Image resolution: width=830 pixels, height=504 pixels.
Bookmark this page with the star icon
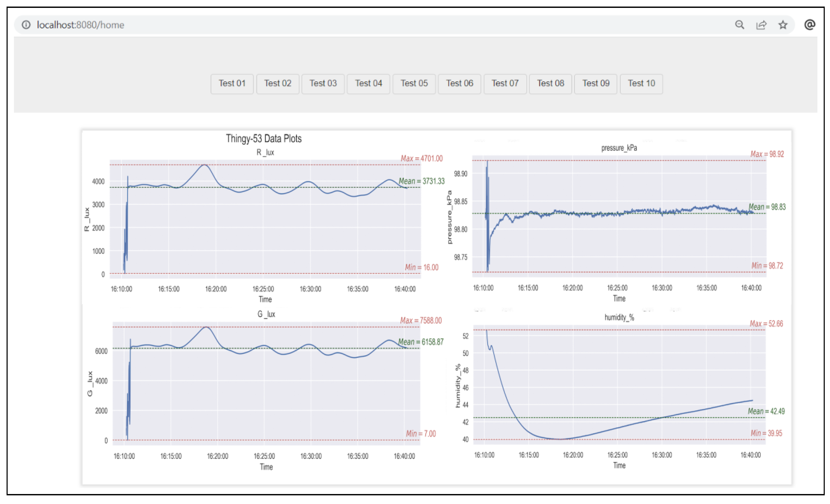[x=783, y=25]
